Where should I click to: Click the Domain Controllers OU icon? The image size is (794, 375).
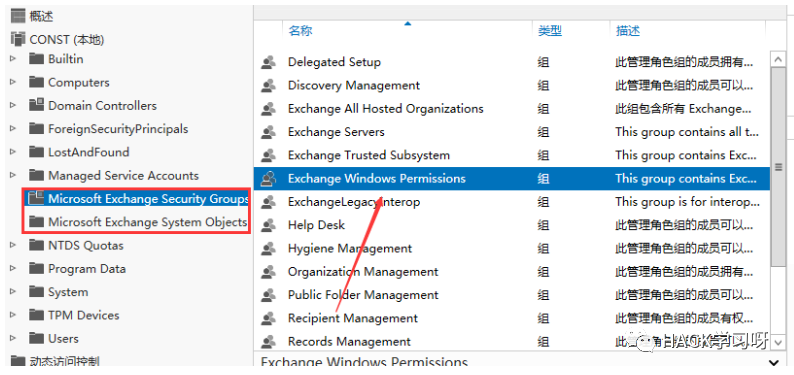[x=36, y=105]
